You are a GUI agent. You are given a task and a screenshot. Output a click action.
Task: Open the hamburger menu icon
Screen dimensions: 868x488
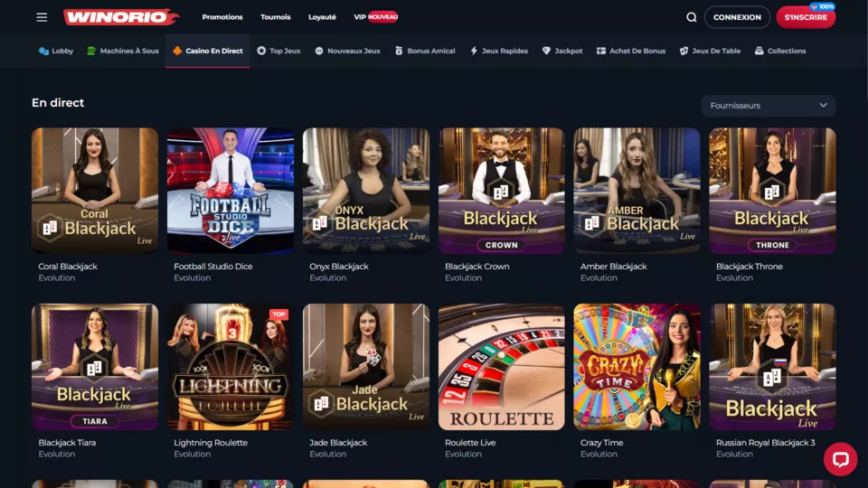click(x=42, y=17)
